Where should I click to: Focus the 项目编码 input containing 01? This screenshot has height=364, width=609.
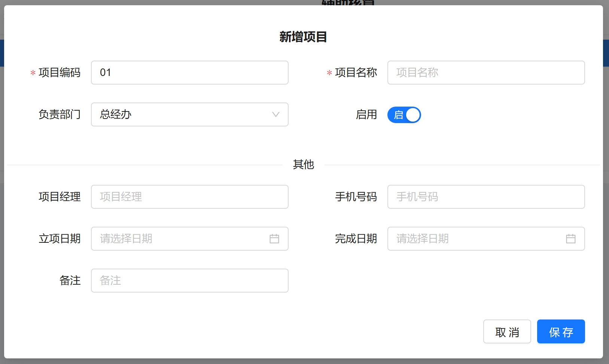189,73
